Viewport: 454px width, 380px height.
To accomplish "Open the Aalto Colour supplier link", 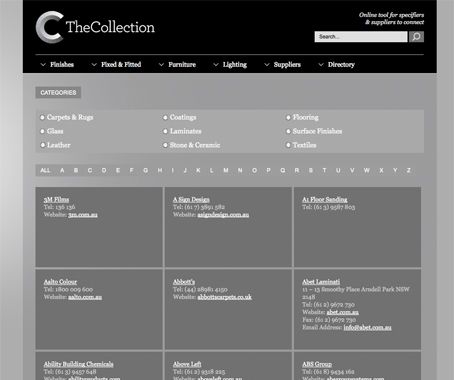I will (60, 282).
